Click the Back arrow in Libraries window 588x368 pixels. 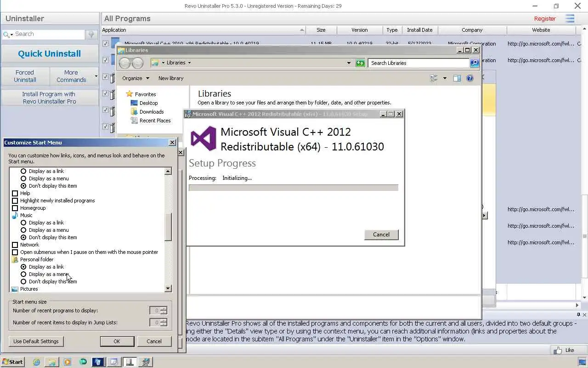[x=124, y=63]
